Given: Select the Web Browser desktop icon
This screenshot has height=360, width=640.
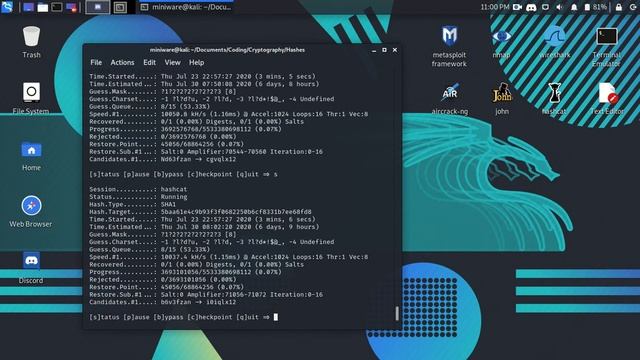Looking at the screenshot, I should [31, 211].
